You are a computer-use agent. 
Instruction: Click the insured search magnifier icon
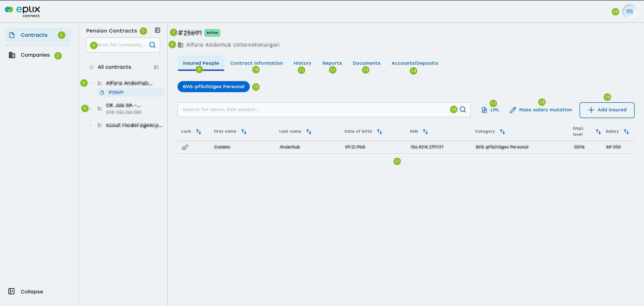tap(463, 110)
